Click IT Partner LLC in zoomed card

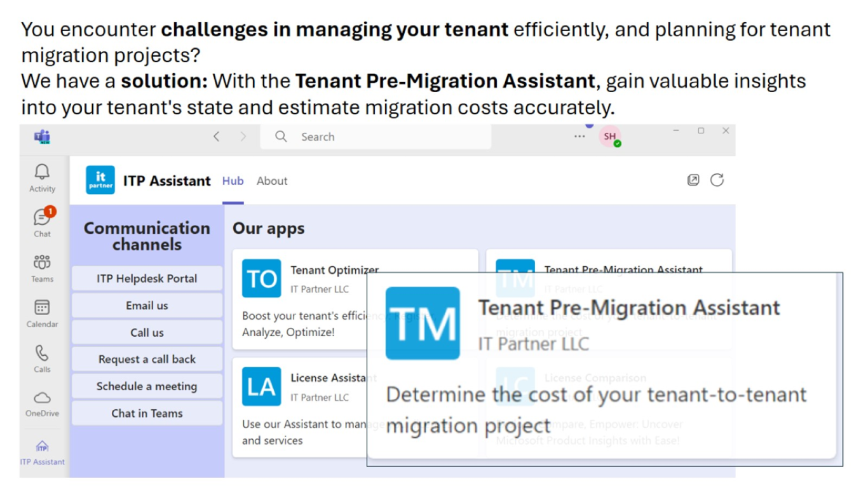coord(534,344)
